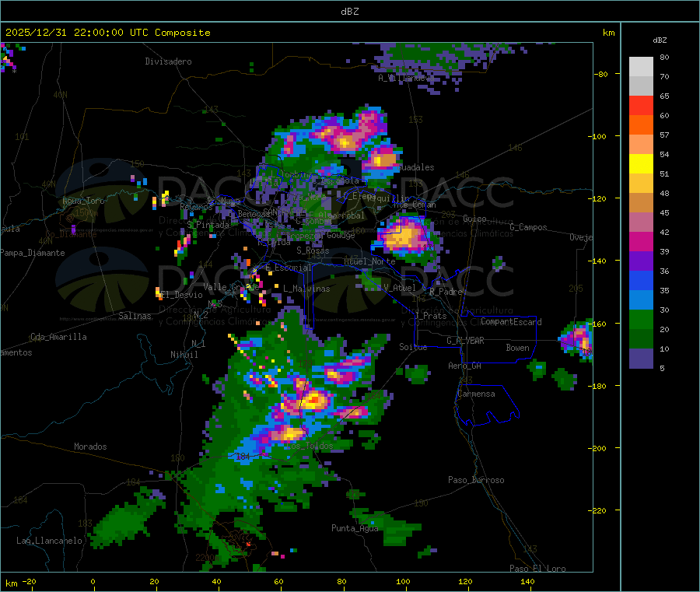Screen dimensions: 700x592
Task: Click the J_Prats map label
Action: (x=431, y=316)
